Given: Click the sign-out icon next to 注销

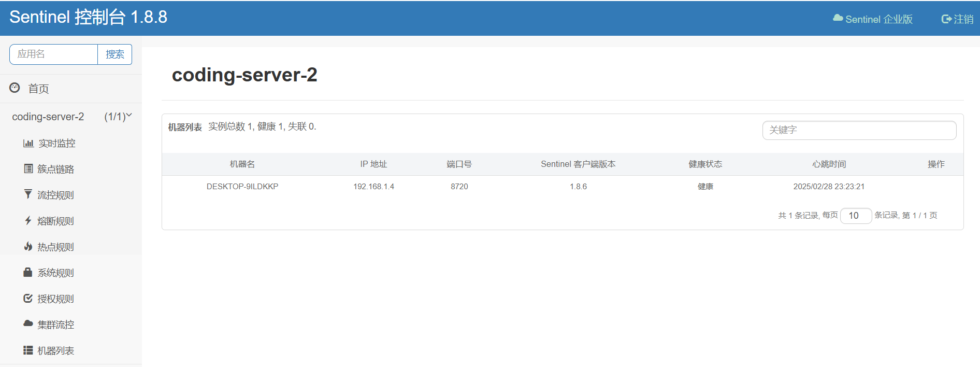Looking at the screenshot, I should pos(946,19).
